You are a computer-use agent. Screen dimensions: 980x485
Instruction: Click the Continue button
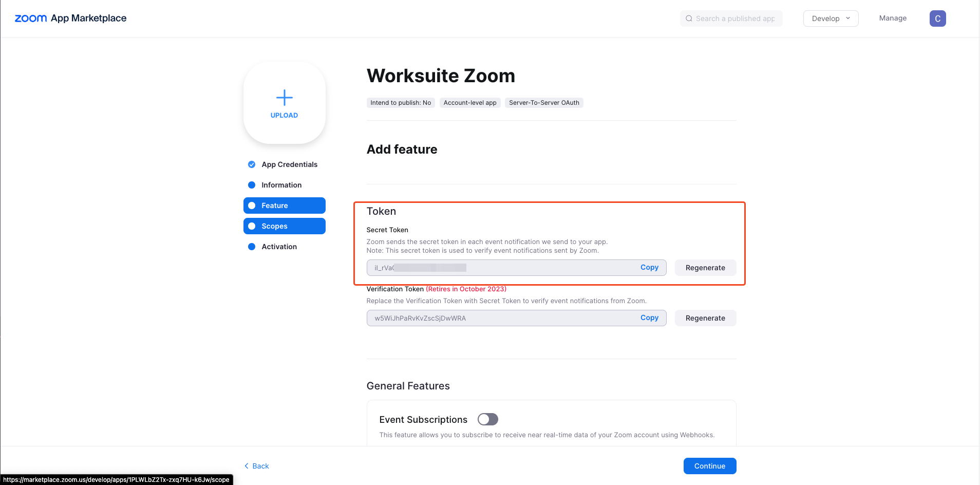point(710,466)
